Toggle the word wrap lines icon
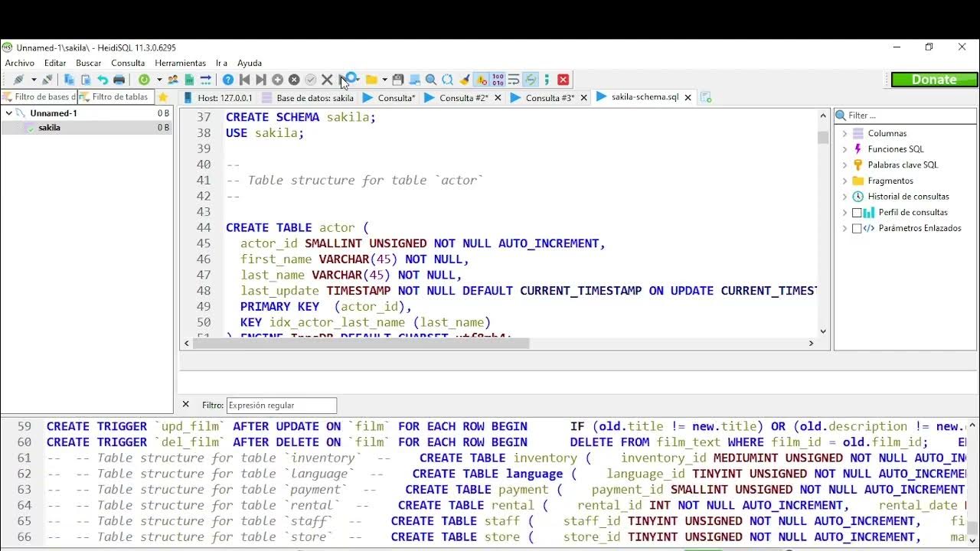The image size is (980, 551). coord(514,80)
